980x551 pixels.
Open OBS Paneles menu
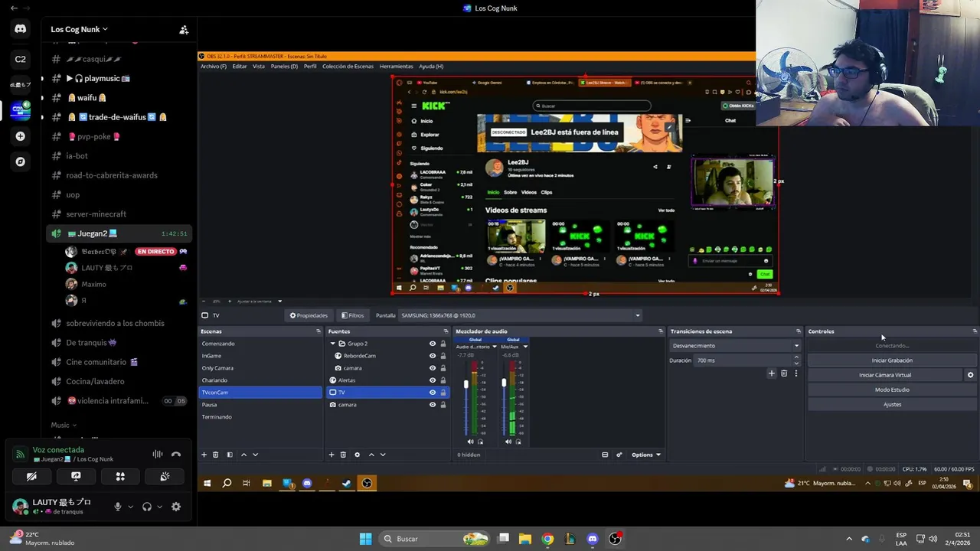[284, 67]
